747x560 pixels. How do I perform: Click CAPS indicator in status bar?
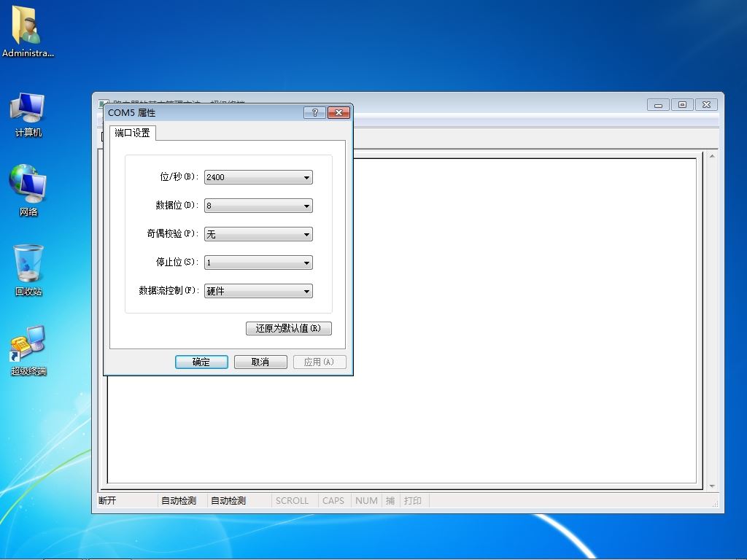click(333, 500)
